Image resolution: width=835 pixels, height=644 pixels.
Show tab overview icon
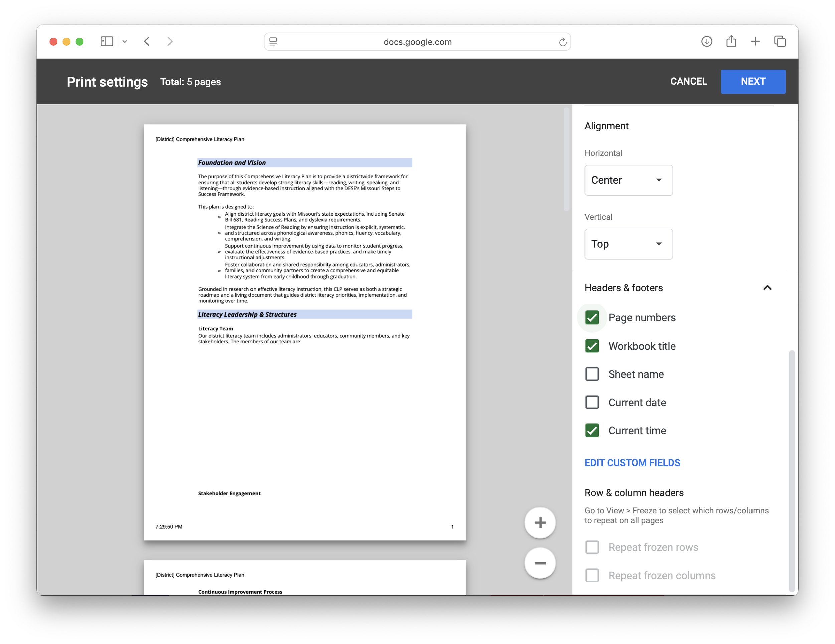(x=780, y=41)
